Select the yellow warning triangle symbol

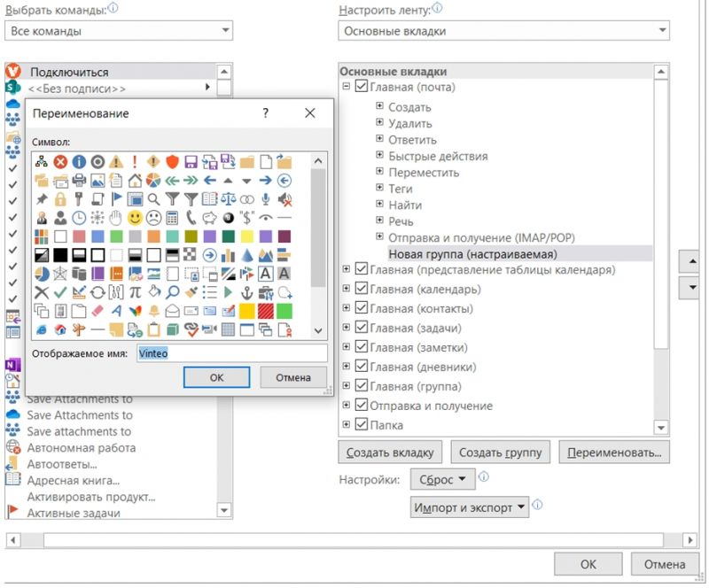pyautogui.click(x=116, y=161)
